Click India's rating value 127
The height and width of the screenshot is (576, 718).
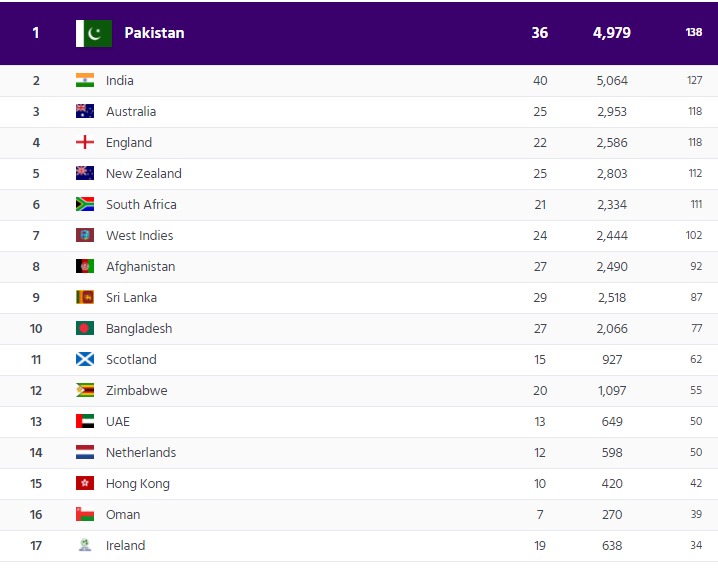pos(694,81)
